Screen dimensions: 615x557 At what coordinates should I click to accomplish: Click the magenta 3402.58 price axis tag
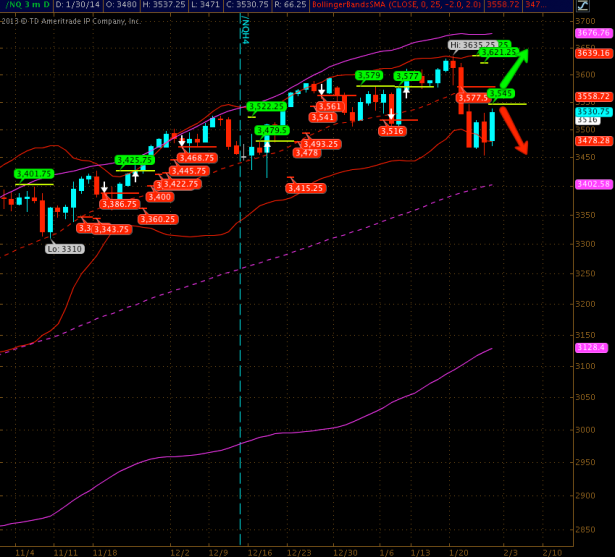(x=593, y=184)
